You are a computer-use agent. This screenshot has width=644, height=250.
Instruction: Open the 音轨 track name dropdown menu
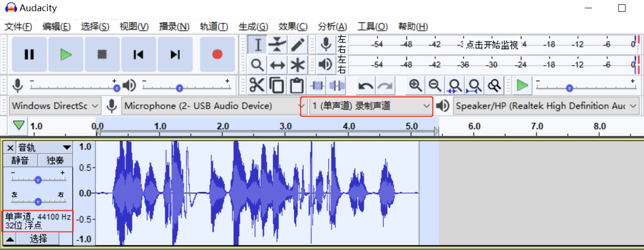(44, 148)
